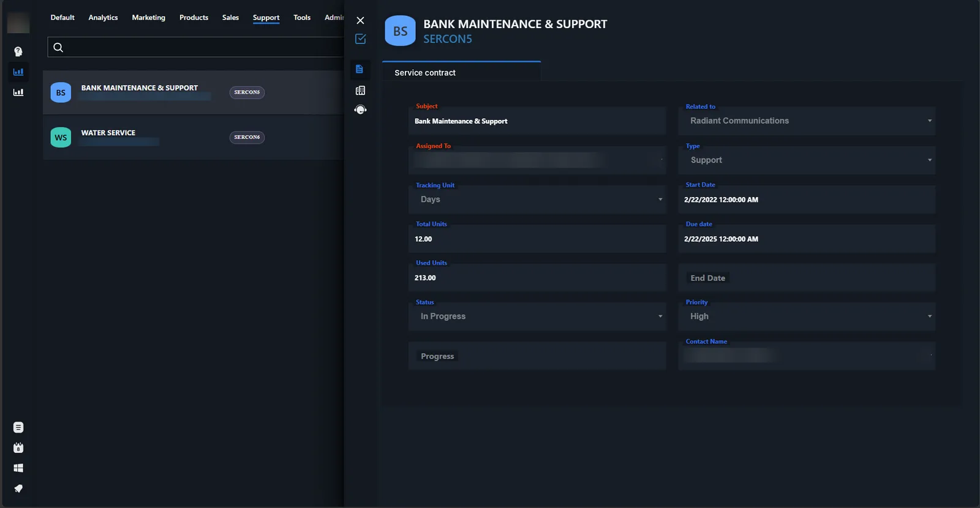Open the Sales tab
This screenshot has height=508, width=980.
(x=230, y=18)
